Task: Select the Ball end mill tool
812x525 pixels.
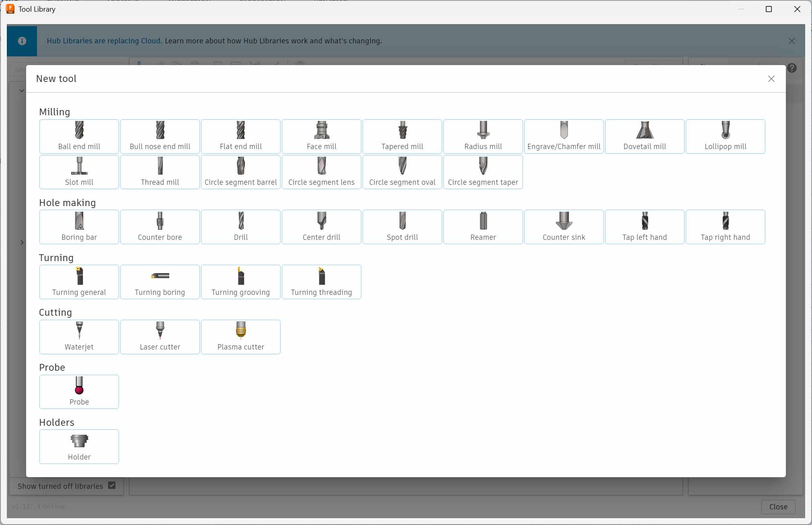Action: pos(79,137)
